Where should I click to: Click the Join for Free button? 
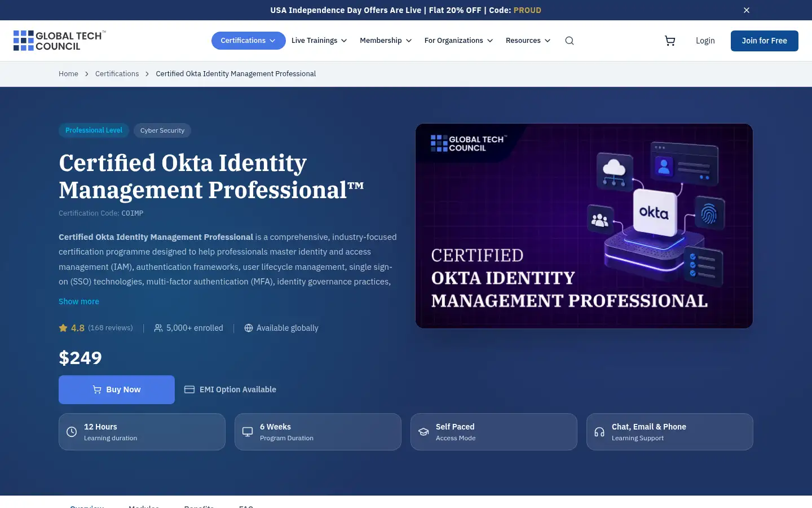coord(764,41)
